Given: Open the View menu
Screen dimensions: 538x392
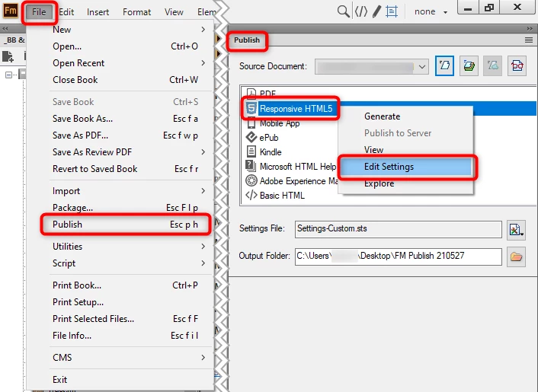Looking at the screenshot, I should [x=174, y=12].
